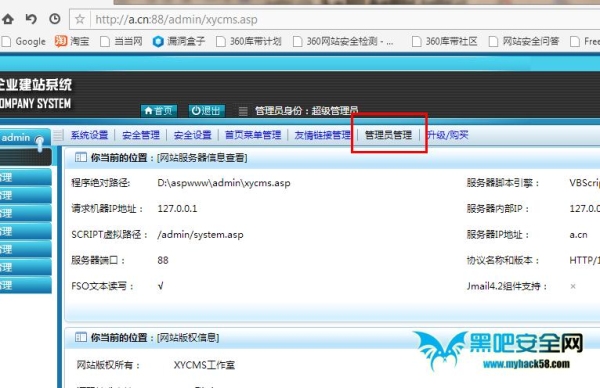This screenshot has width=600, height=388.
Task: Select the 安全设置 menu item
Action: pos(192,135)
